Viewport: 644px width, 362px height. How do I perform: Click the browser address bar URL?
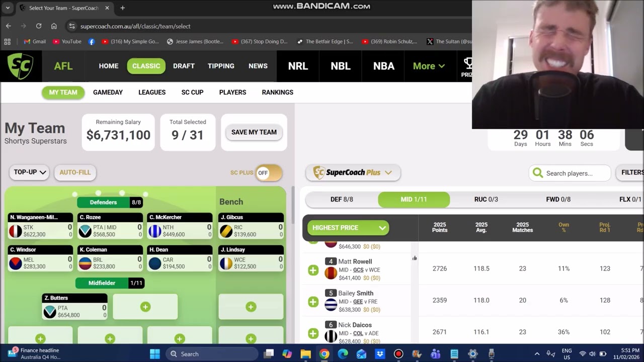[x=135, y=26]
